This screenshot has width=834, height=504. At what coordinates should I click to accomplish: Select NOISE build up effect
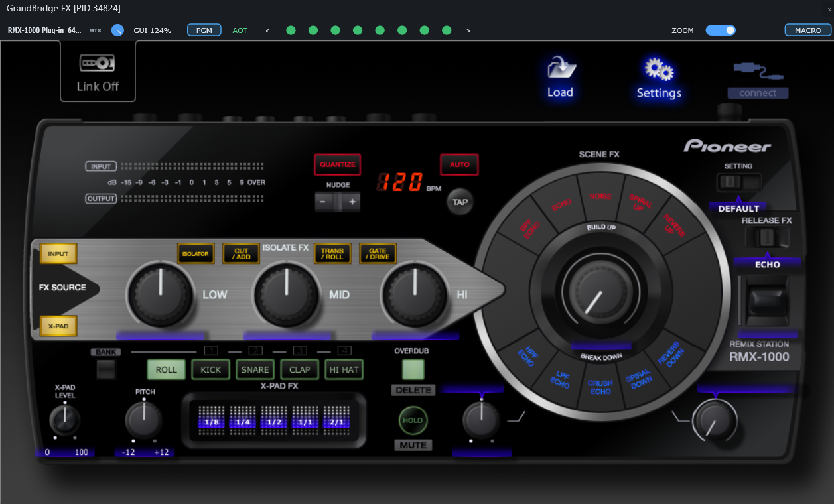point(600,197)
